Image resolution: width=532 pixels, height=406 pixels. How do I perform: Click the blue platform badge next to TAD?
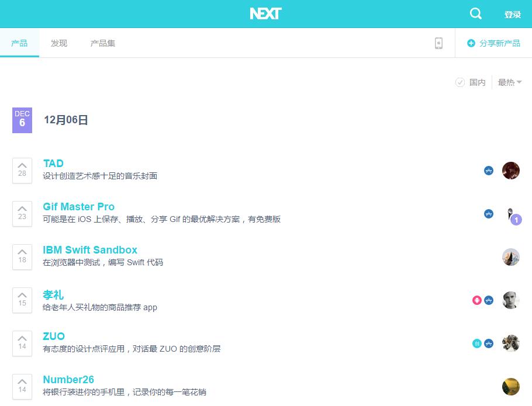488,171
